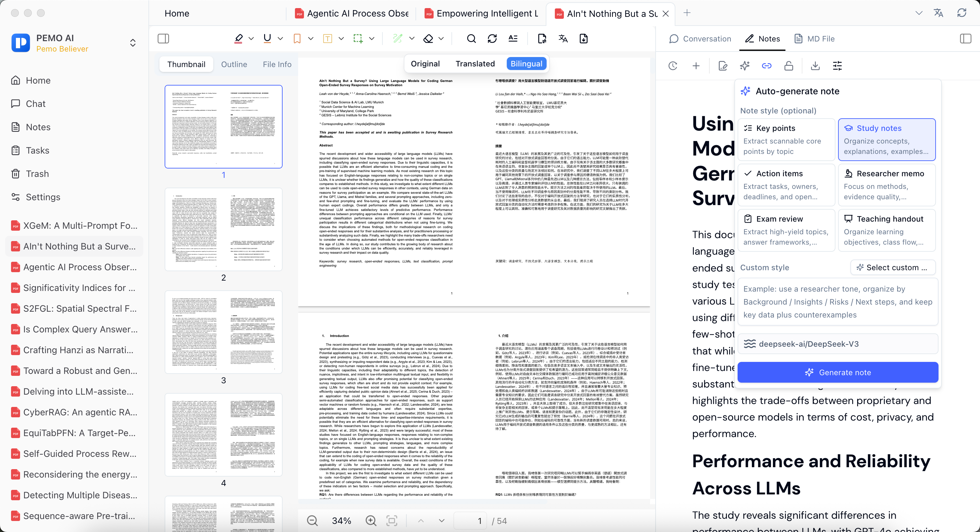The width and height of the screenshot is (980, 532).
Task: Click the notes download icon
Action: tap(815, 66)
